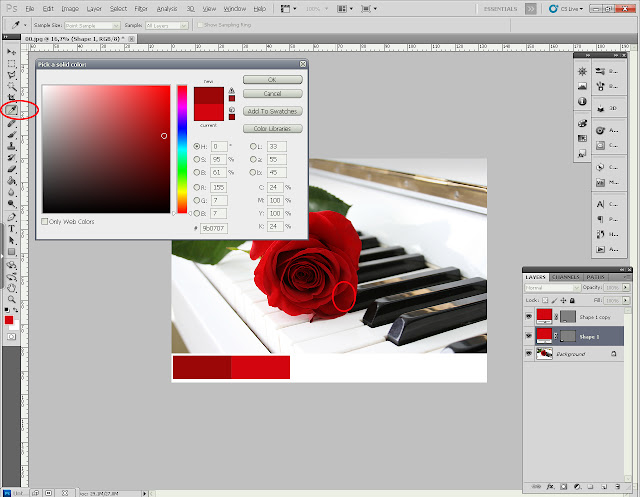
Task: Open the Arrange Documents dropdown
Action: [345, 9]
